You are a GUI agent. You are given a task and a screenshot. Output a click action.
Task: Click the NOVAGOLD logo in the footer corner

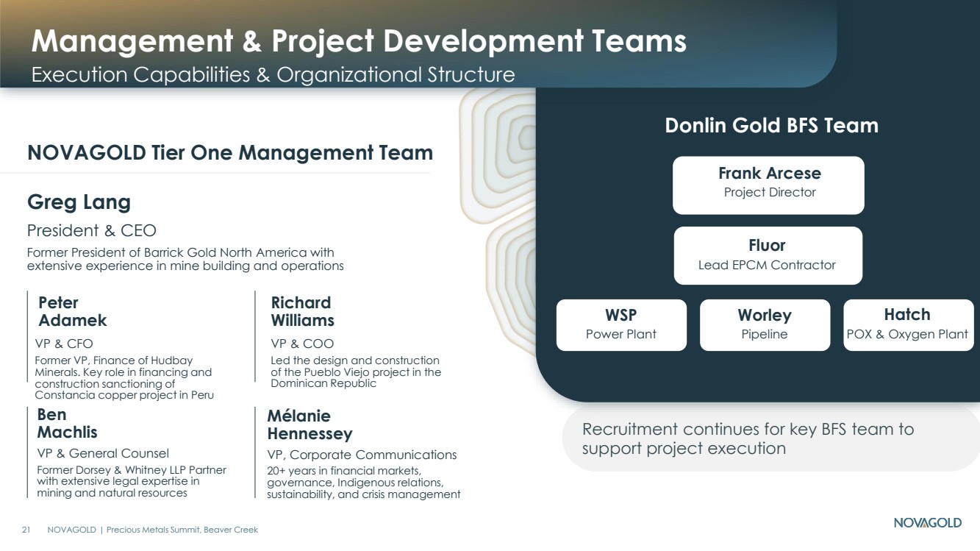pos(927,523)
